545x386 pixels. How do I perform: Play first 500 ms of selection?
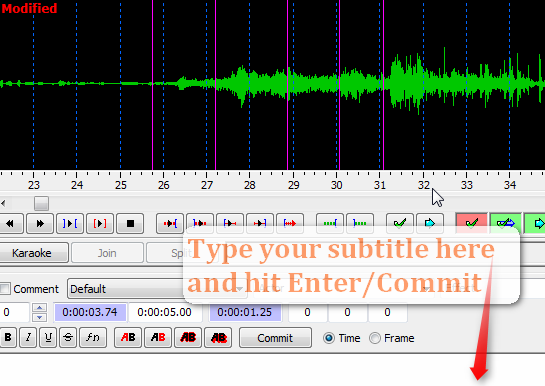pos(230,223)
